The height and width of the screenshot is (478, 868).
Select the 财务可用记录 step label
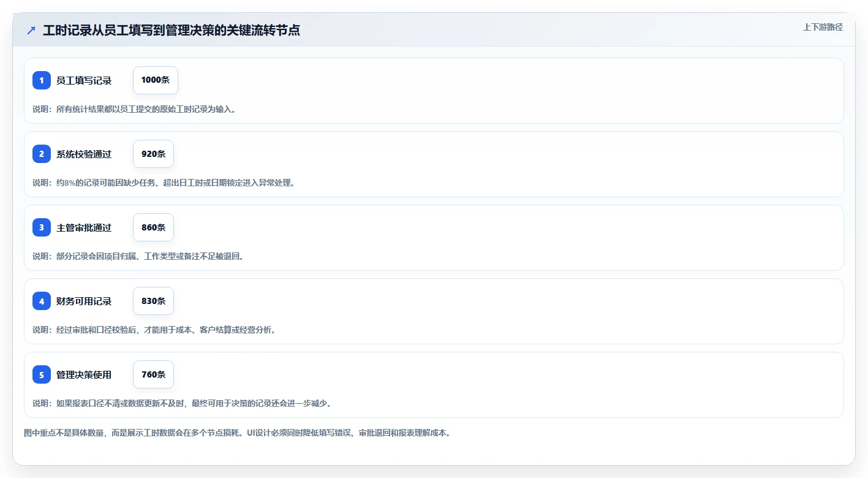(84, 301)
